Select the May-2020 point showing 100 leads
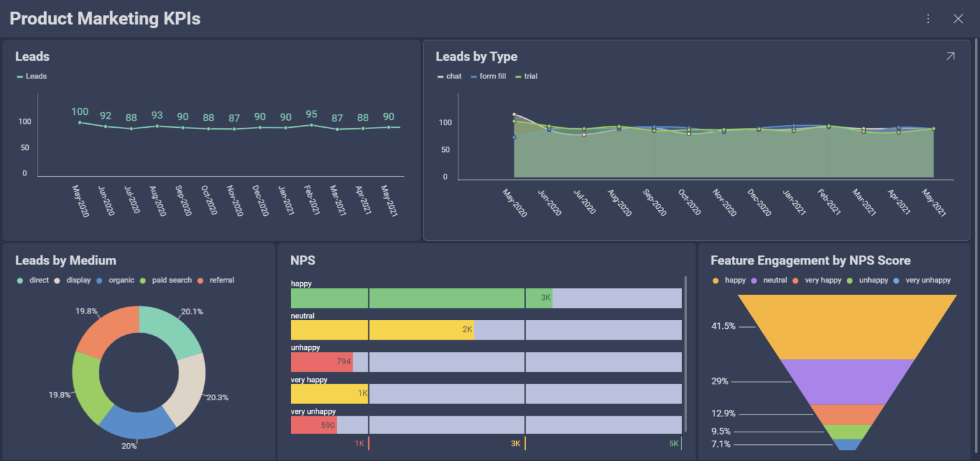 (x=80, y=121)
